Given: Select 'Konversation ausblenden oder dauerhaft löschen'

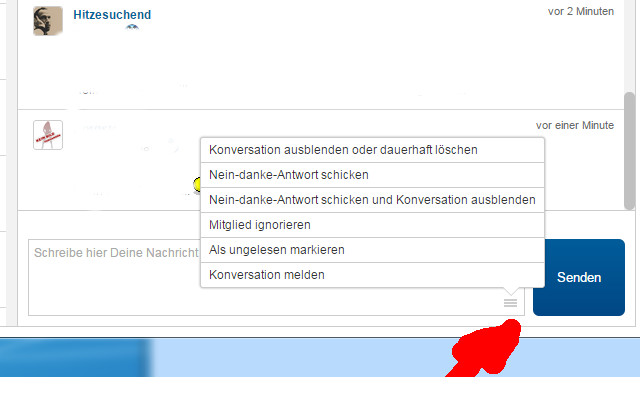Looking at the screenshot, I should 343,150.
